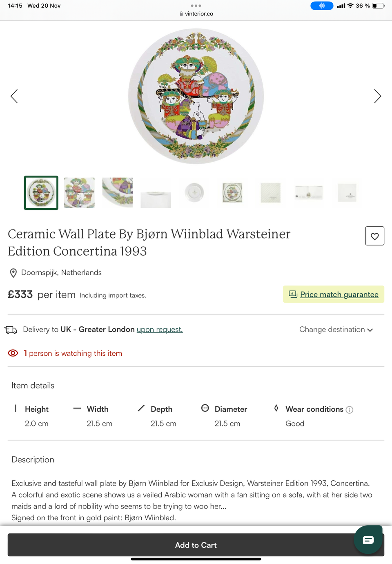392x564 pixels.
Task: Tap the audio waveform pill in status bar
Action: click(x=322, y=6)
